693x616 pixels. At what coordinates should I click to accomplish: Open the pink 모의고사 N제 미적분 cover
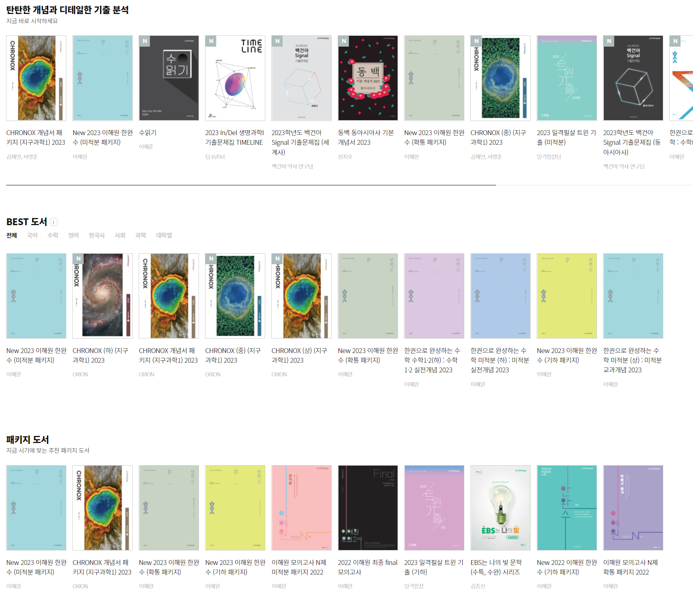[x=301, y=508]
